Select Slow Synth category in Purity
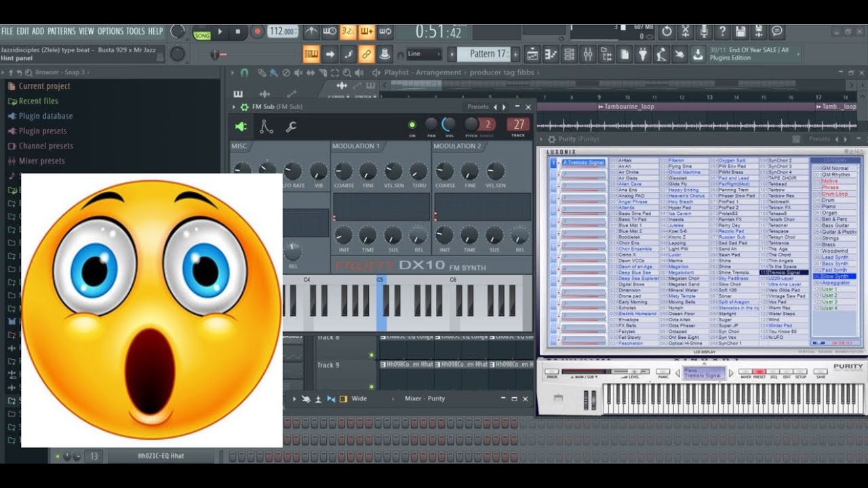Screen dimensions: 868x488 pyautogui.click(x=835, y=277)
